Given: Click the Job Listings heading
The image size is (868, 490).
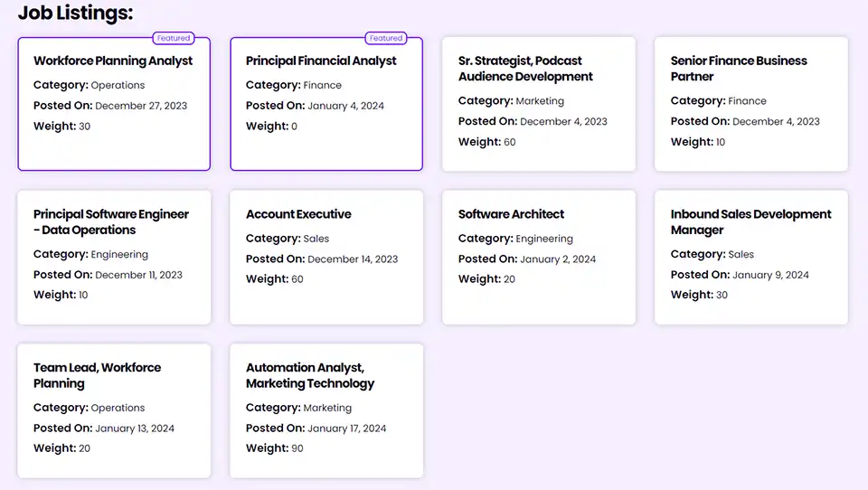Looking at the screenshot, I should (75, 13).
